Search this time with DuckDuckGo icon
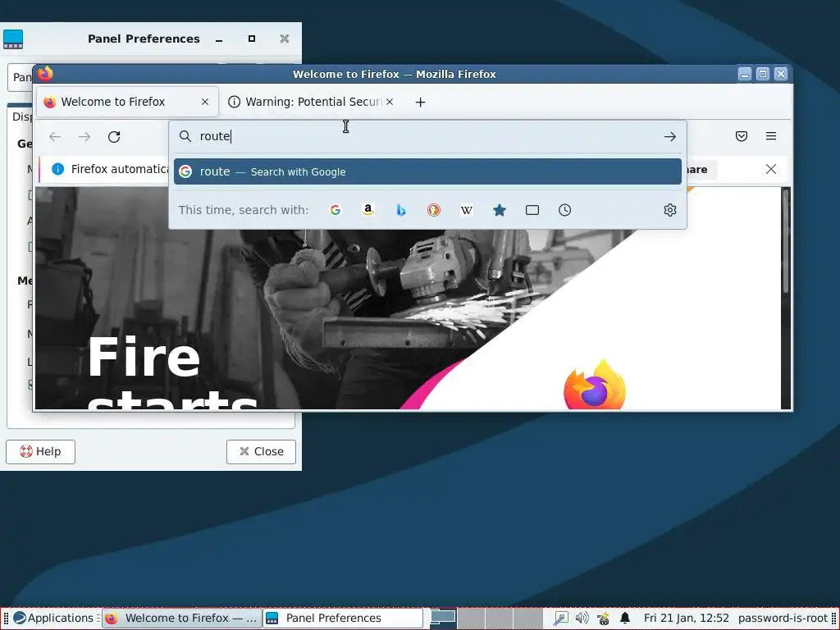Viewport: 840px width, 630px height. [x=434, y=210]
